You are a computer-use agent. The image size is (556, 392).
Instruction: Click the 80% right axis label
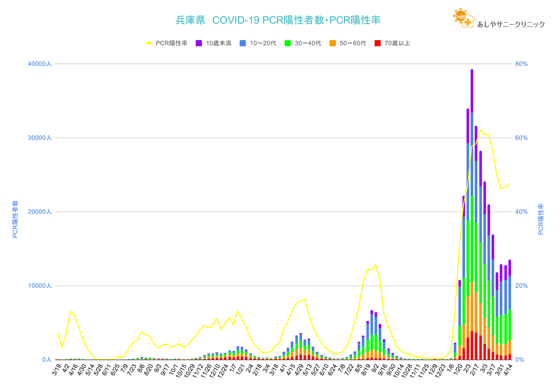pyautogui.click(x=521, y=64)
